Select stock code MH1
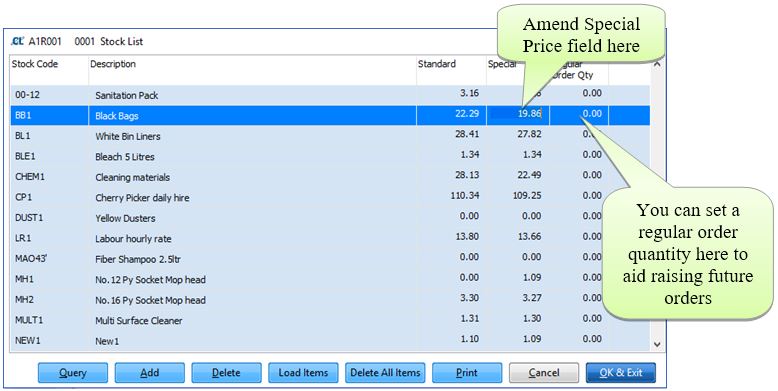The image size is (778, 391). tap(24, 279)
